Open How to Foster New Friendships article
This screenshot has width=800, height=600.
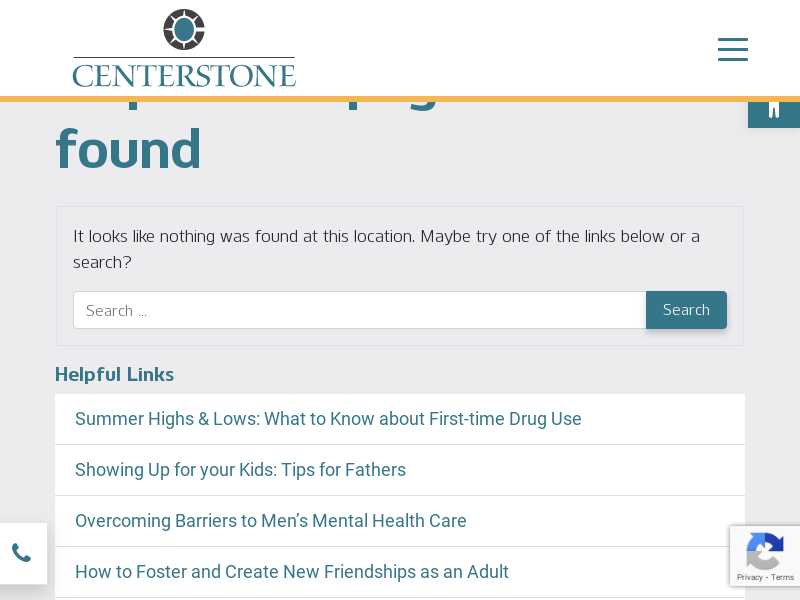coord(292,572)
